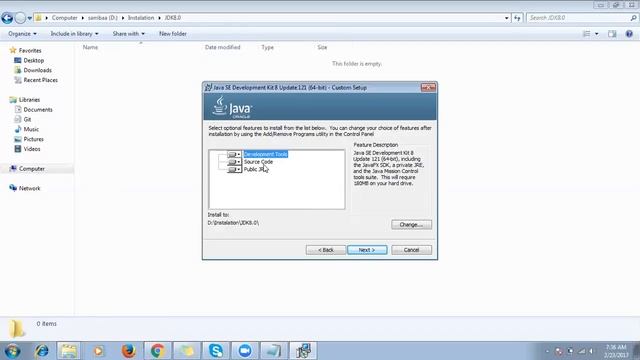Refresh the Explorer folder view
Image resolution: width=640 pixels, height=360 pixels.
coord(517,18)
